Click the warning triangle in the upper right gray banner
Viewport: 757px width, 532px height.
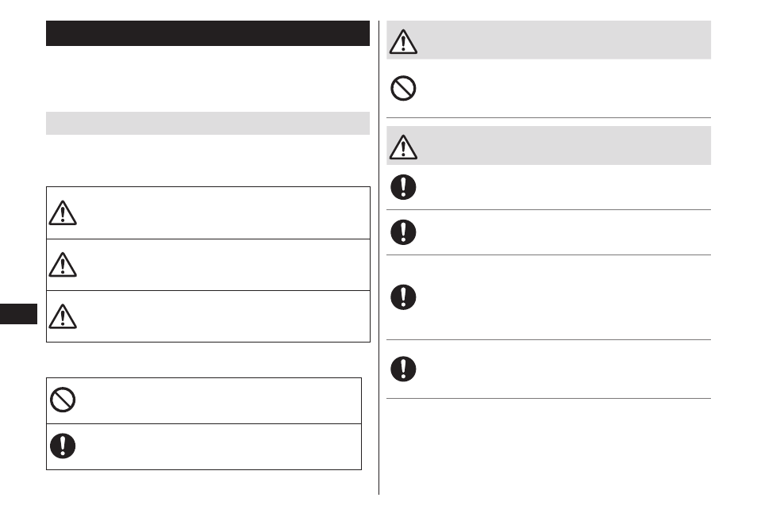click(x=403, y=41)
